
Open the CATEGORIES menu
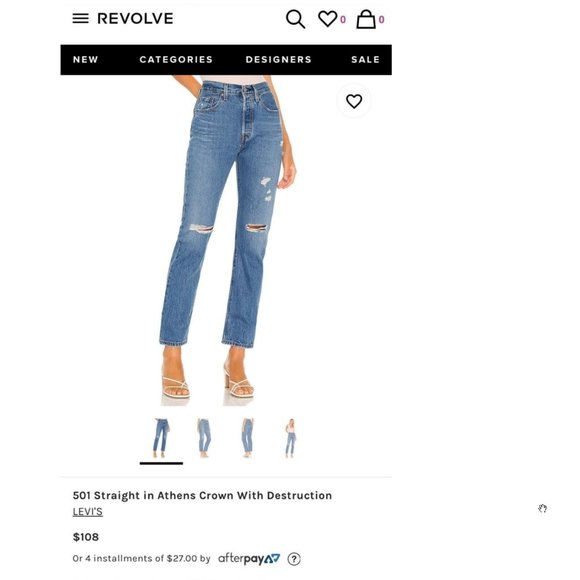176,60
